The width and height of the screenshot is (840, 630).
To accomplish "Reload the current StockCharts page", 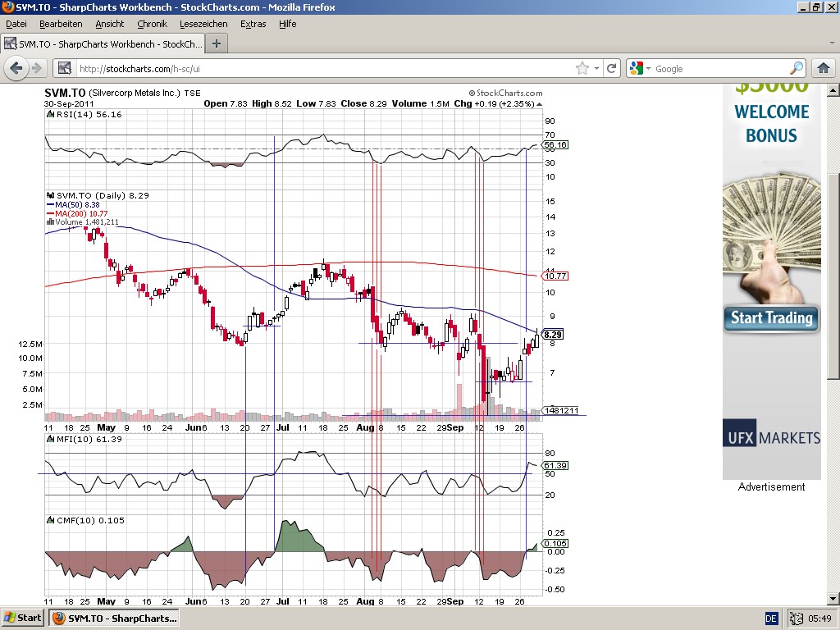I will pos(611,69).
